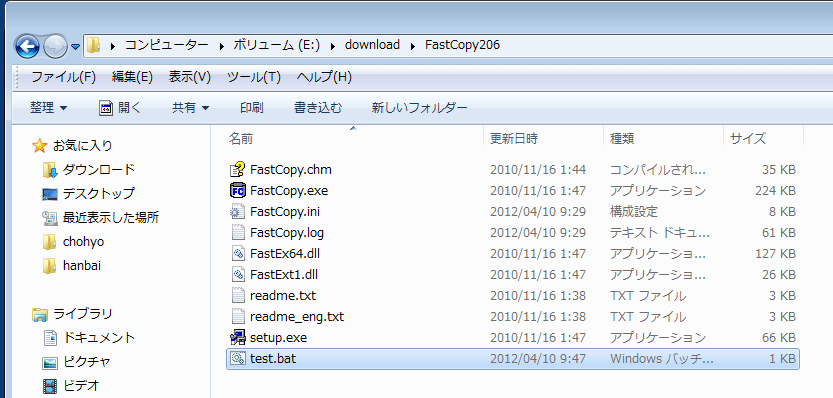Screen dimensions: 833x398
Task: Click the 開く toolbar button
Action: [120, 108]
